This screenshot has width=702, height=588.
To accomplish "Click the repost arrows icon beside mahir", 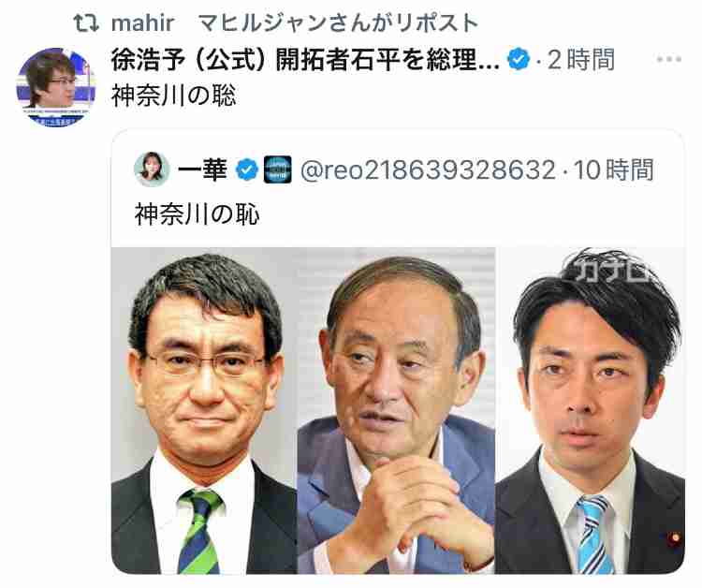I will (86, 22).
